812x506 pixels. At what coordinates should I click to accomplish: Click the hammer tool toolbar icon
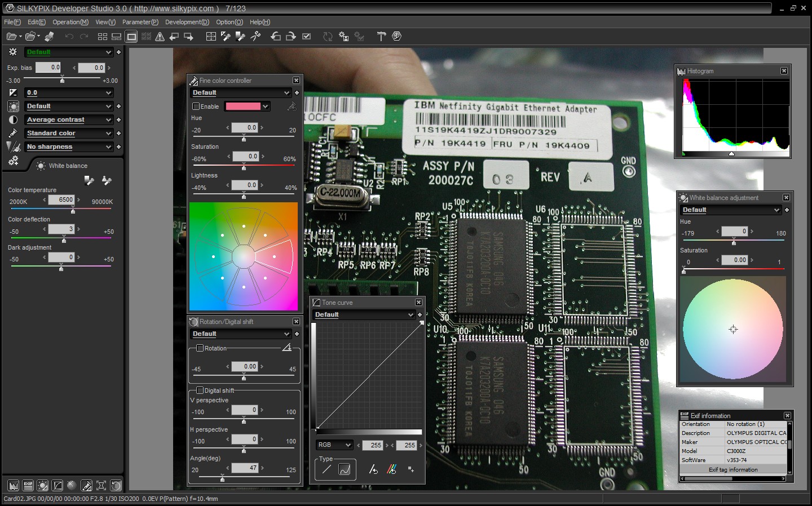[382, 37]
